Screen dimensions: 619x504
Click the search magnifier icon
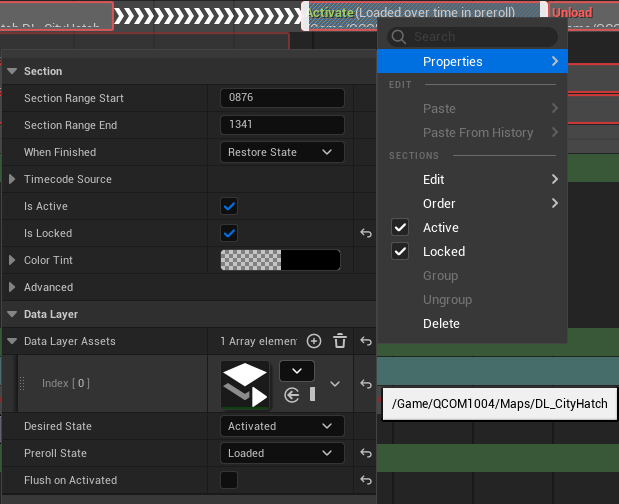pos(399,37)
